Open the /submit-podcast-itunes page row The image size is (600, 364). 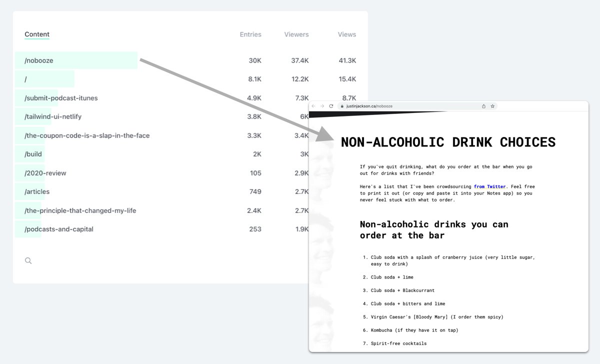[61, 98]
